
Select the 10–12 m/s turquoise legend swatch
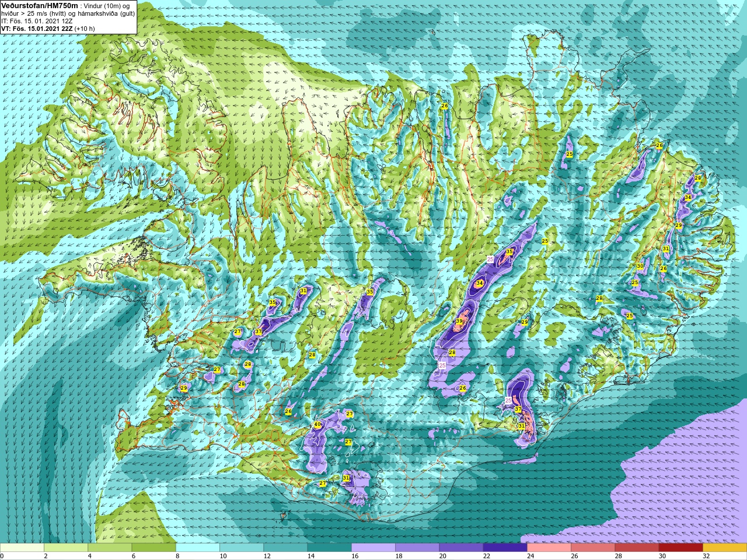(x=242, y=548)
